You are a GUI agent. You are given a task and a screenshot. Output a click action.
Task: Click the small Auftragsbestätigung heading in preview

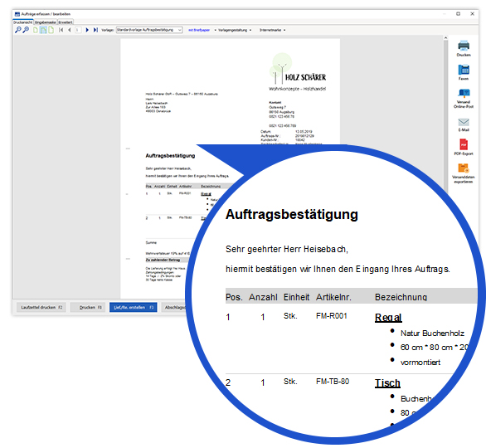tap(170, 156)
